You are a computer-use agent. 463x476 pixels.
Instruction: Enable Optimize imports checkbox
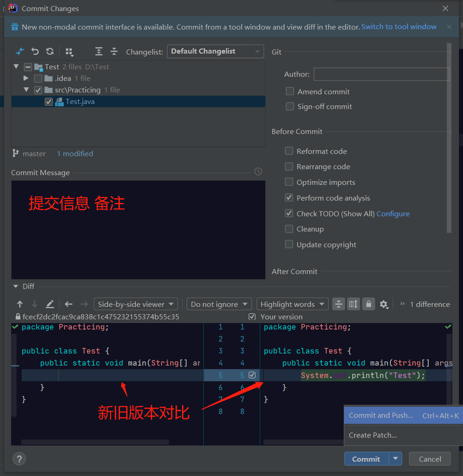coord(289,182)
